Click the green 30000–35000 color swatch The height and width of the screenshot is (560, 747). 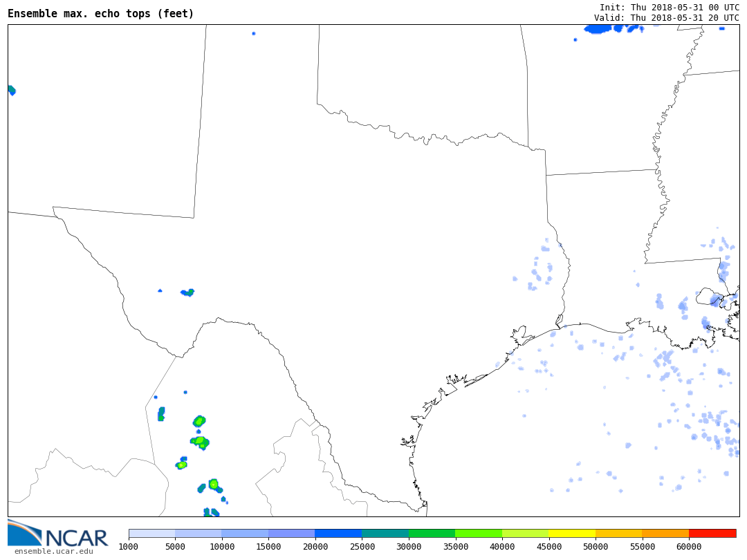tap(432, 533)
